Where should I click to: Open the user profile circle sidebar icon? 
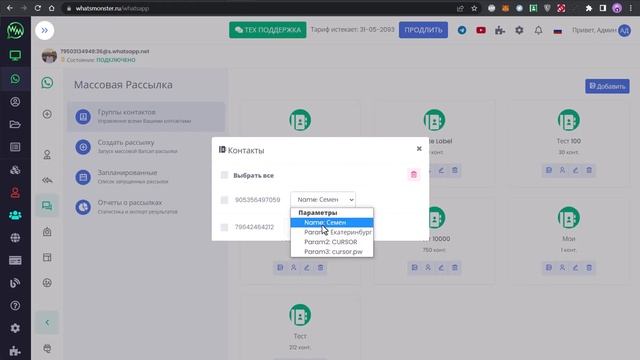pos(15,102)
